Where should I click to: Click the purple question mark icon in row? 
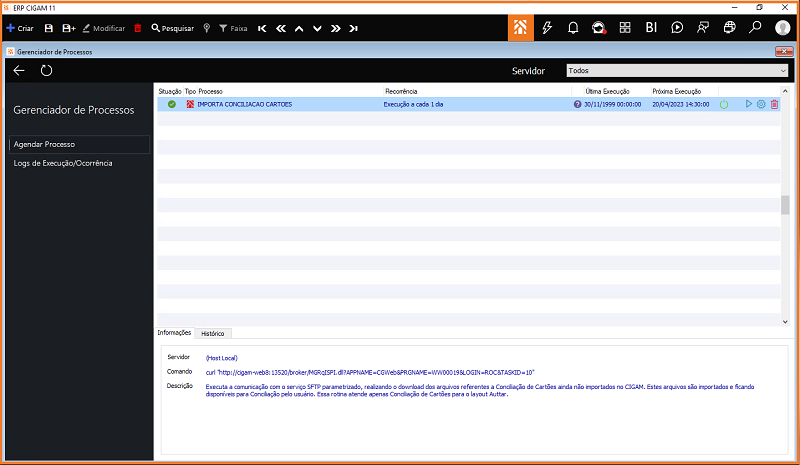(x=577, y=104)
